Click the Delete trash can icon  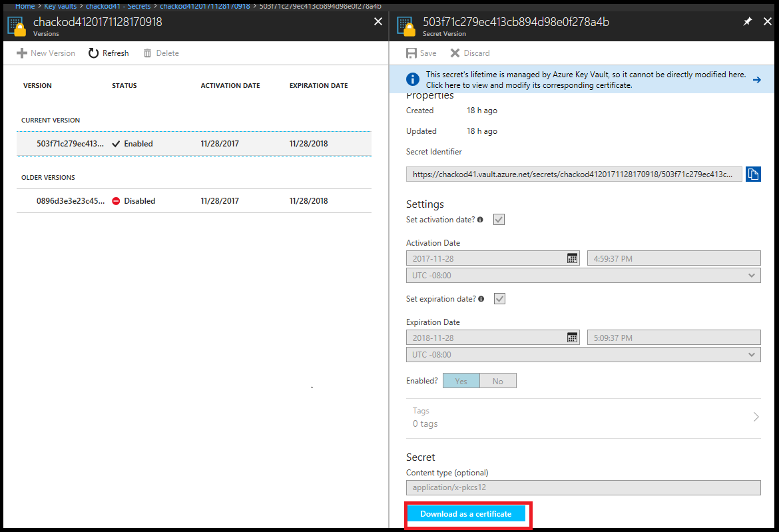coord(148,53)
